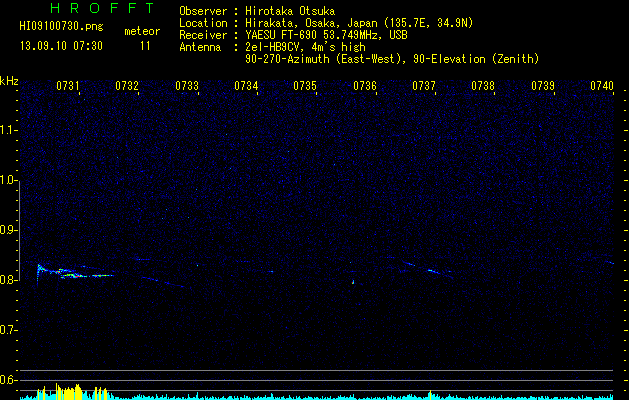Click the date 13.09.10 07:30
This screenshot has height=400, width=629.
click(x=61, y=46)
